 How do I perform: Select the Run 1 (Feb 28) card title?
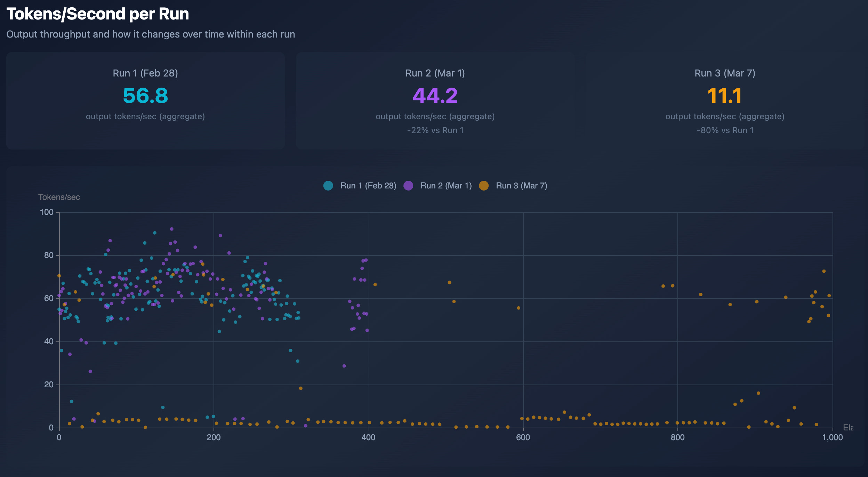(145, 73)
